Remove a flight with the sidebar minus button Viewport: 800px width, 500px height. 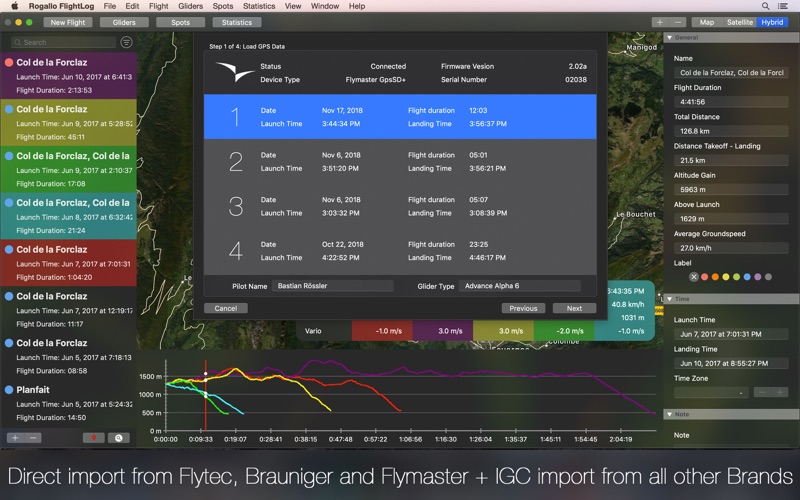click(33, 438)
